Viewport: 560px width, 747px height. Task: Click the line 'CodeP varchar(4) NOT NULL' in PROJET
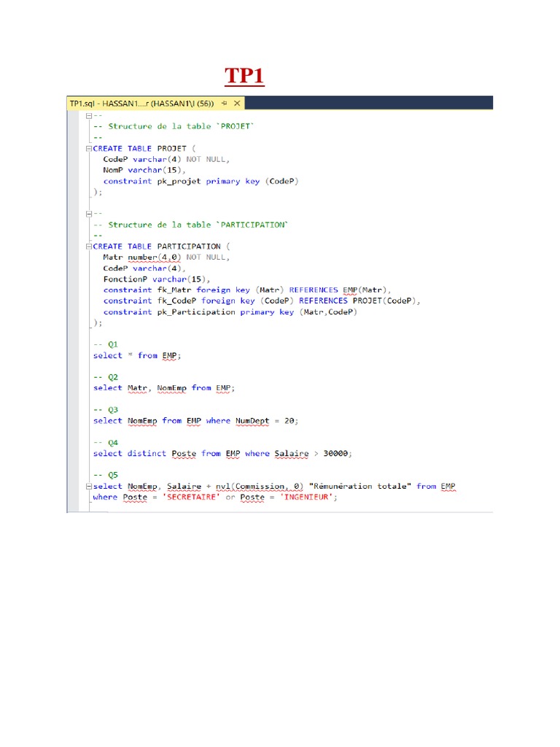(x=167, y=159)
